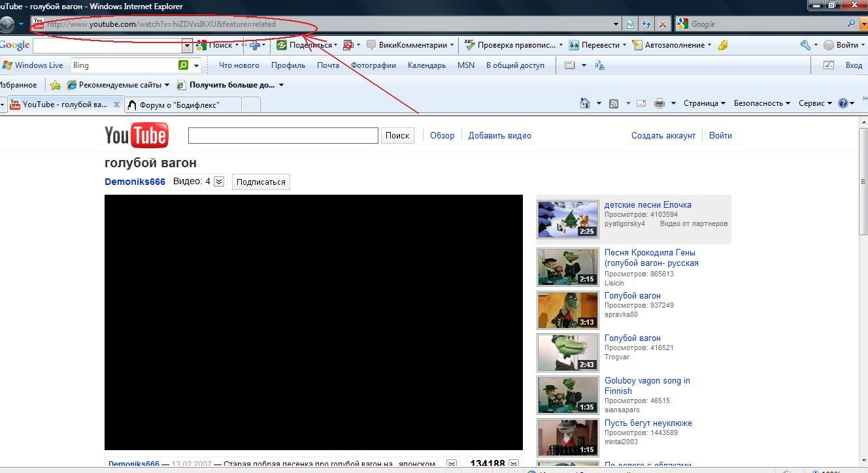Open the Страница menu

click(705, 103)
